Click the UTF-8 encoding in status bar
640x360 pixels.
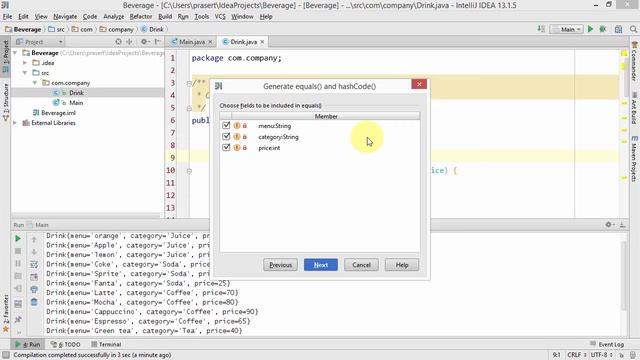(x=602, y=355)
